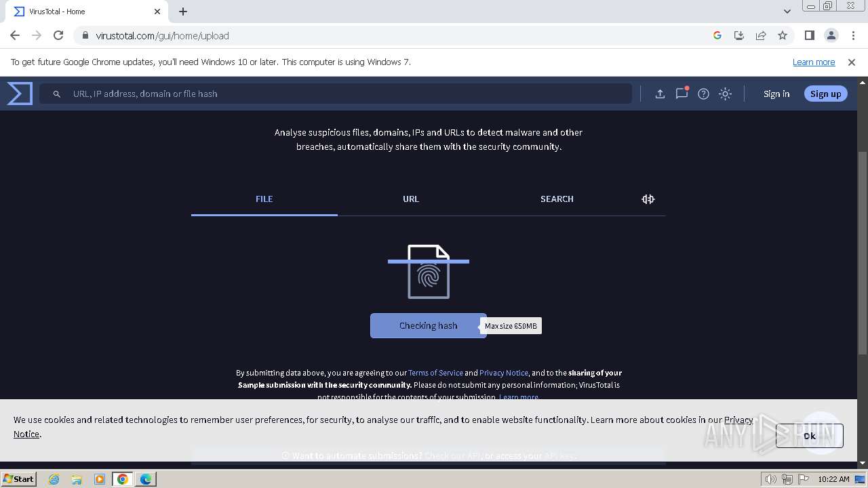The height and width of the screenshot is (488, 868).
Task: Open the upload file icon in header
Action: pos(660,94)
